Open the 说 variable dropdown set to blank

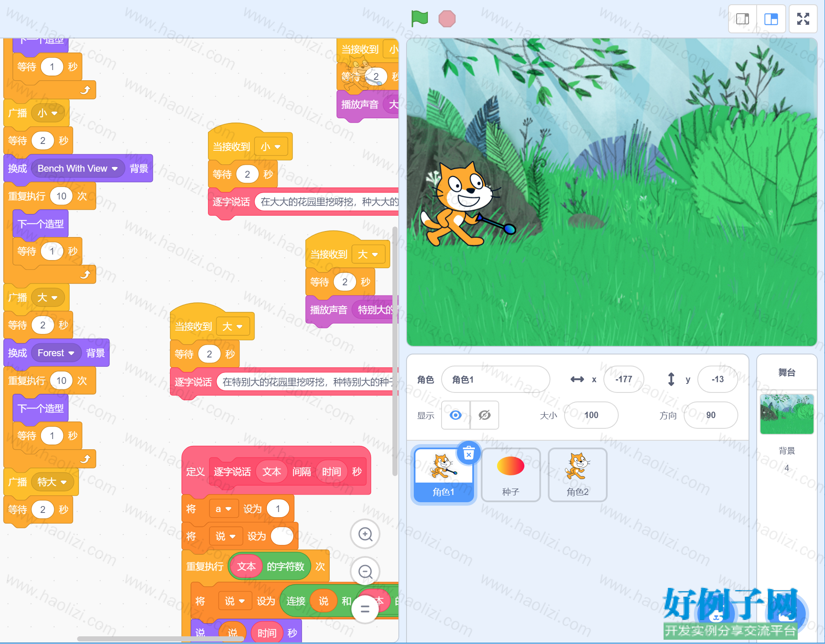pyautogui.click(x=225, y=536)
